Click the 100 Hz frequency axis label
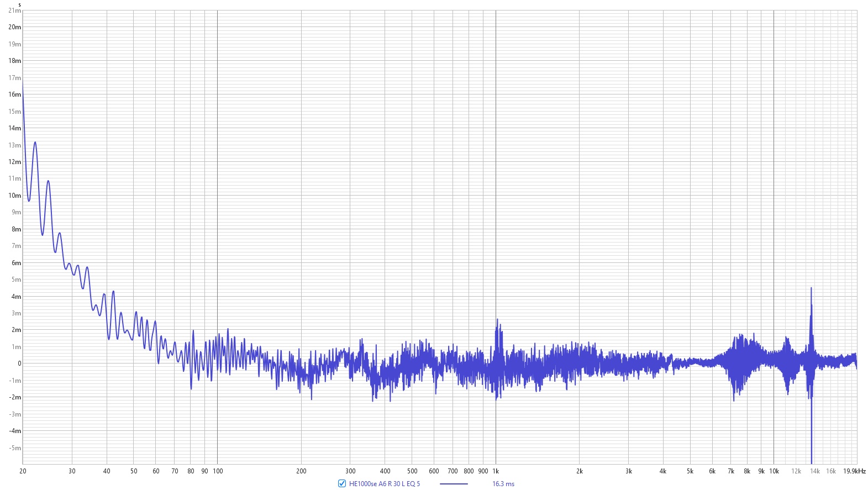The image size is (868, 490). (x=218, y=471)
